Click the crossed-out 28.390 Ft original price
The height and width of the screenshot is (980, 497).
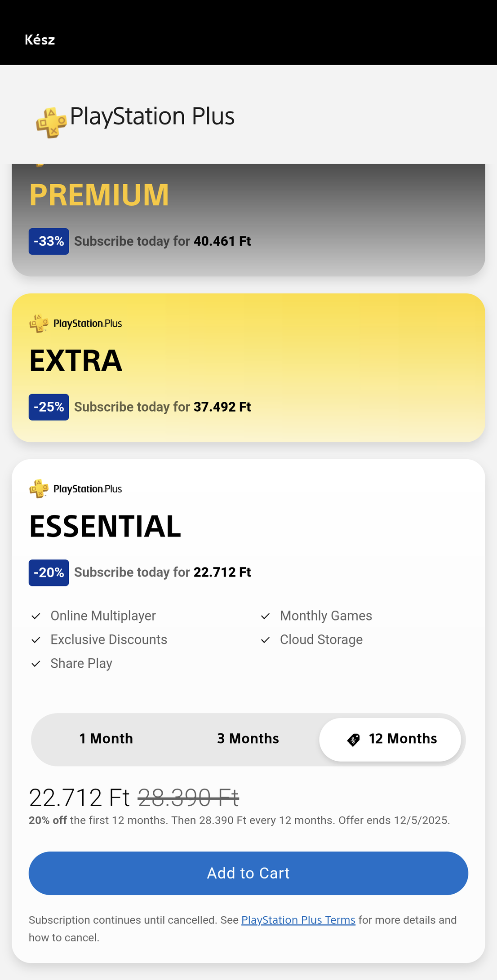(188, 798)
